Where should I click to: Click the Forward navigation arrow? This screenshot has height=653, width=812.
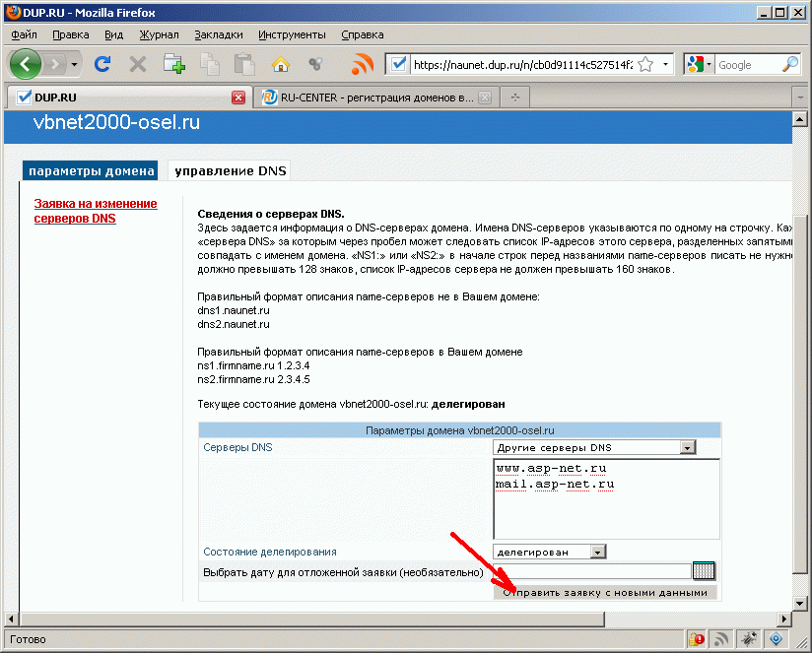[54, 65]
